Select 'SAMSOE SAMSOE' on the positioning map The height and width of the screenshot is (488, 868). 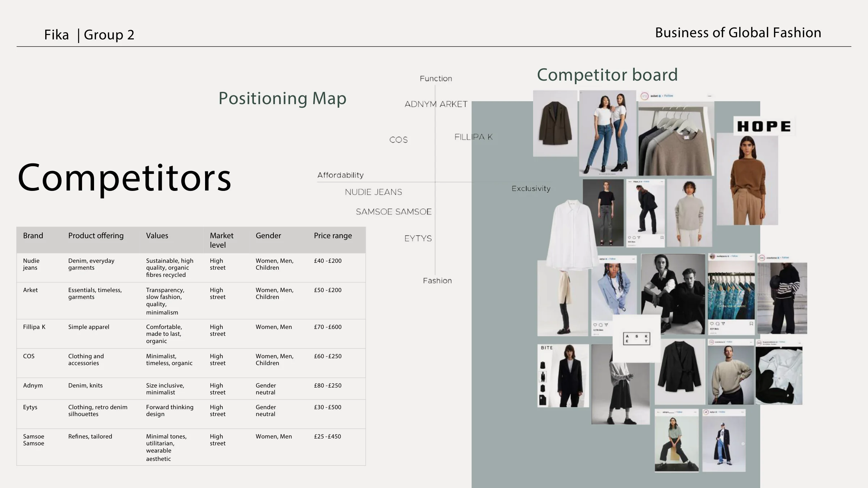point(393,211)
